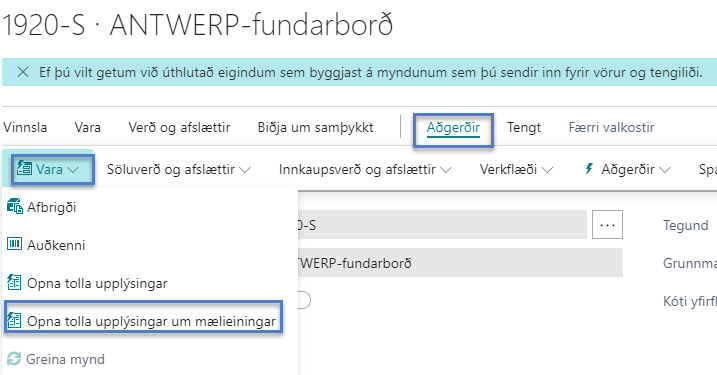Viewport: 717px width, 375px height.
Task: Expand the Söluverð og afslættir dropdown
Action: pos(179,170)
